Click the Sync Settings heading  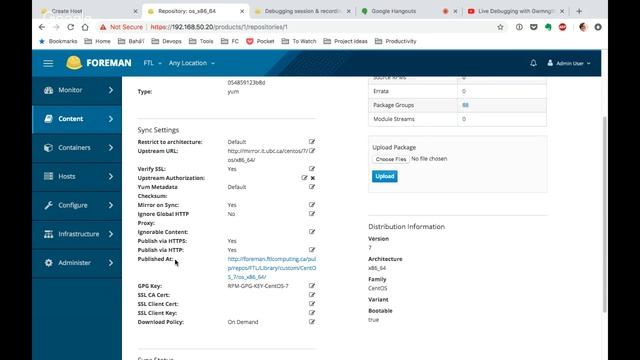pyautogui.click(x=158, y=130)
